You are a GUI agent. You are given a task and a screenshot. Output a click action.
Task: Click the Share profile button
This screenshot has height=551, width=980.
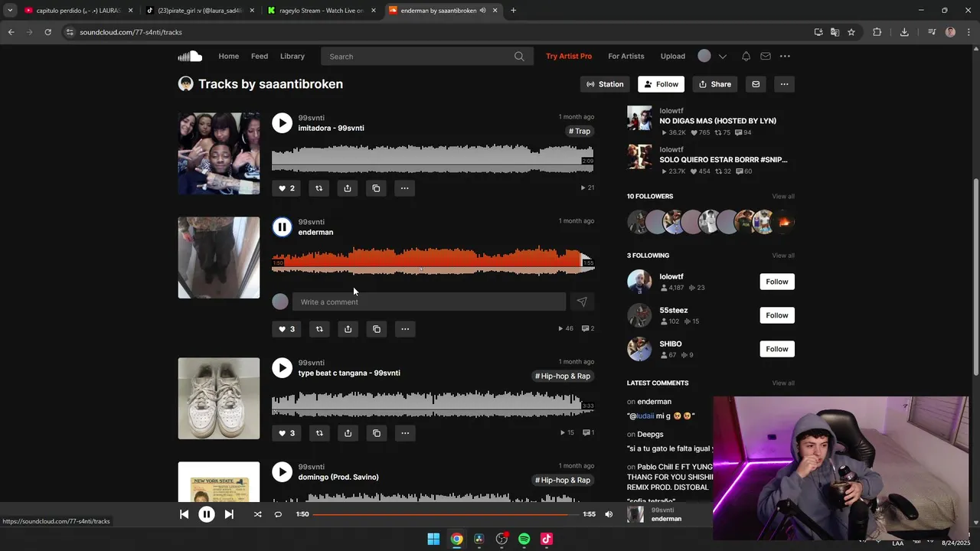click(715, 84)
